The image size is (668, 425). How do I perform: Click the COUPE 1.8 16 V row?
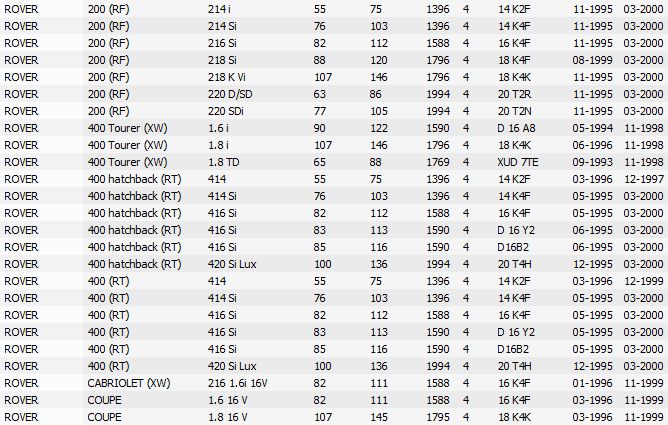point(334,417)
